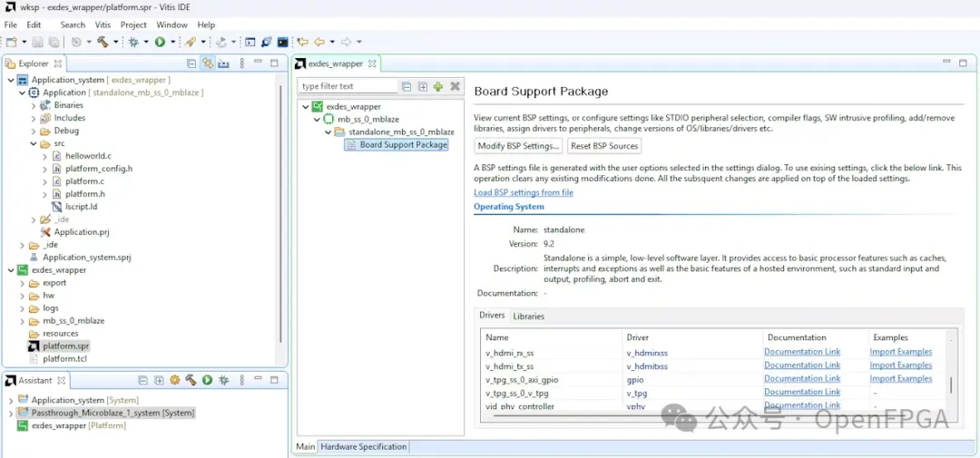Click the Build hammer icon in toolbar
Viewport: 980px width, 458px height.
[103, 42]
